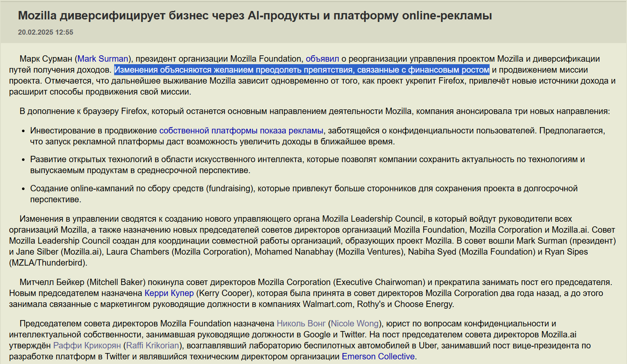Click the bullet text beginning "Развитие открытых технологий"
Viewport: 627px width, 364px height.
[307, 165]
